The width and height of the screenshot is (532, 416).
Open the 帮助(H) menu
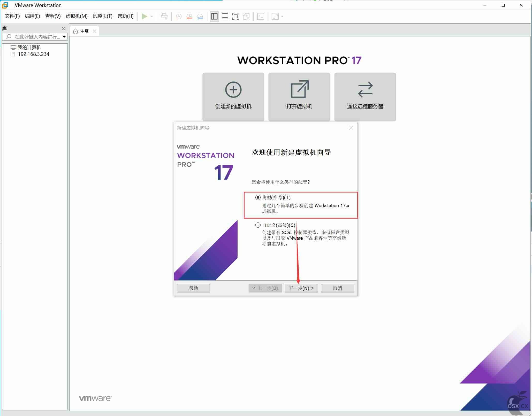126,16
